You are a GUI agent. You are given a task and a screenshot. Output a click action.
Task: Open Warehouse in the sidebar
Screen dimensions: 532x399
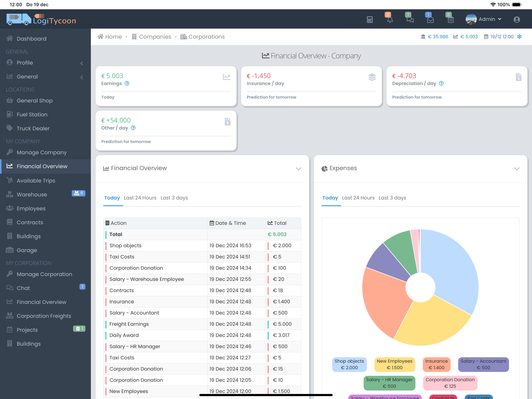(32, 194)
